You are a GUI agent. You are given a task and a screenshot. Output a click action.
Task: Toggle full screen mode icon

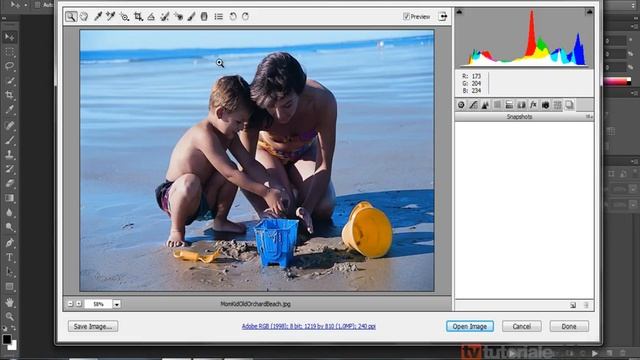pyautogui.click(x=443, y=17)
